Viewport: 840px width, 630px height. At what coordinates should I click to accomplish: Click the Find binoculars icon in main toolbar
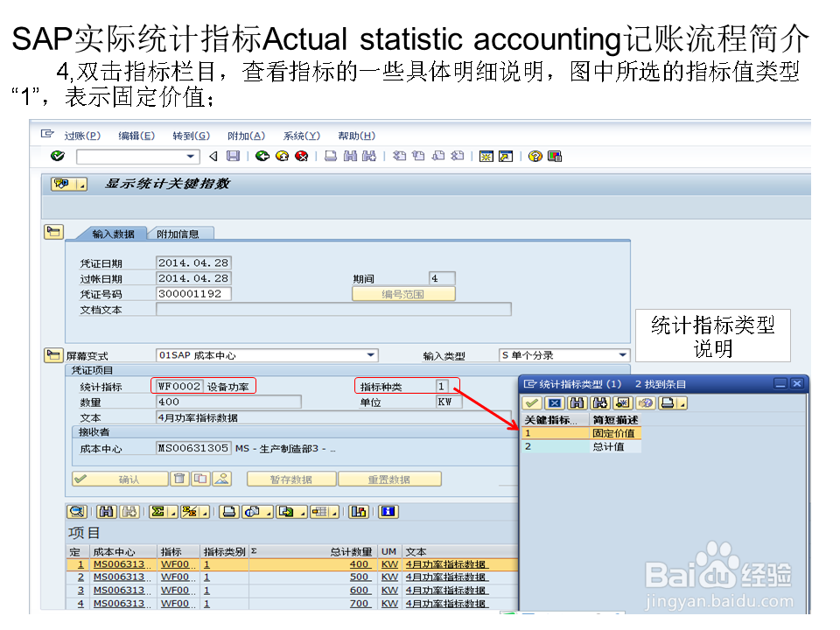click(350, 156)
